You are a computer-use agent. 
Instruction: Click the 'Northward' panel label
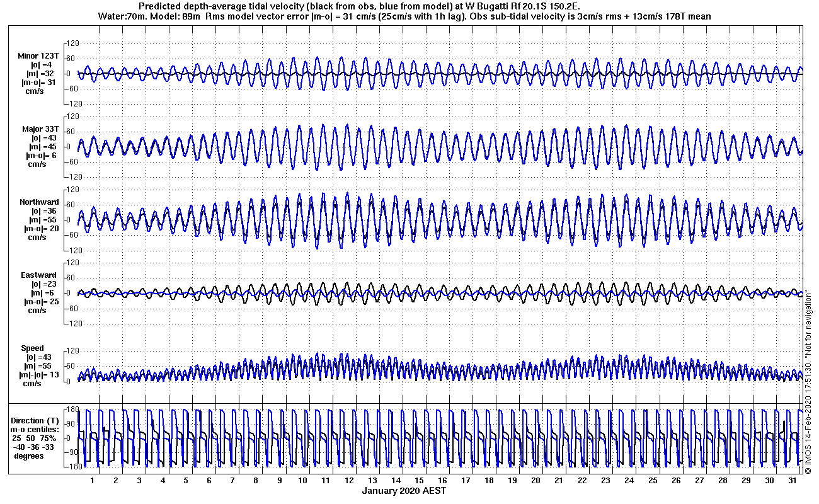[39, 202]
